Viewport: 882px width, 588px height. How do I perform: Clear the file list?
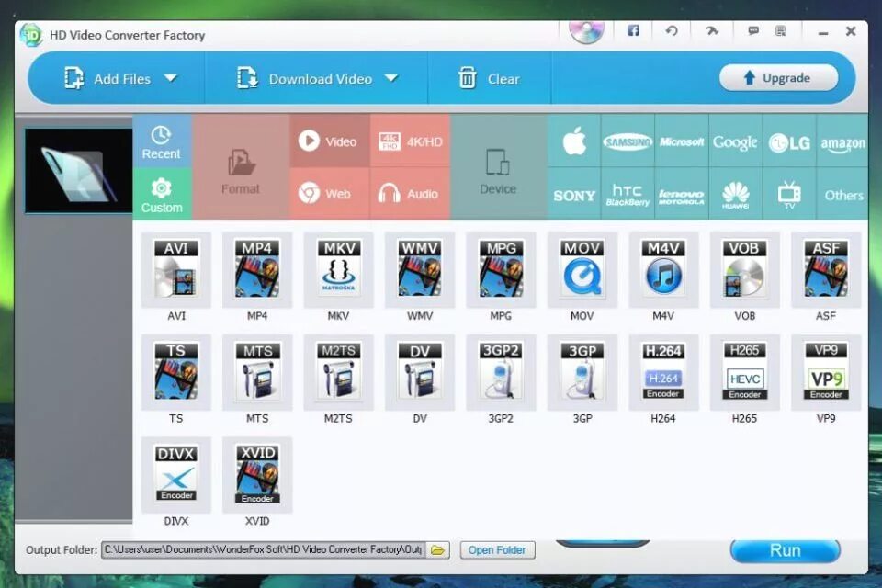point(488,78)
